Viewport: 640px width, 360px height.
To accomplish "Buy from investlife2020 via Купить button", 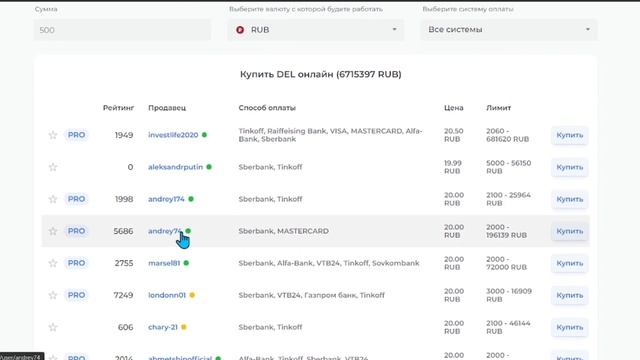I will pos(570,135).
